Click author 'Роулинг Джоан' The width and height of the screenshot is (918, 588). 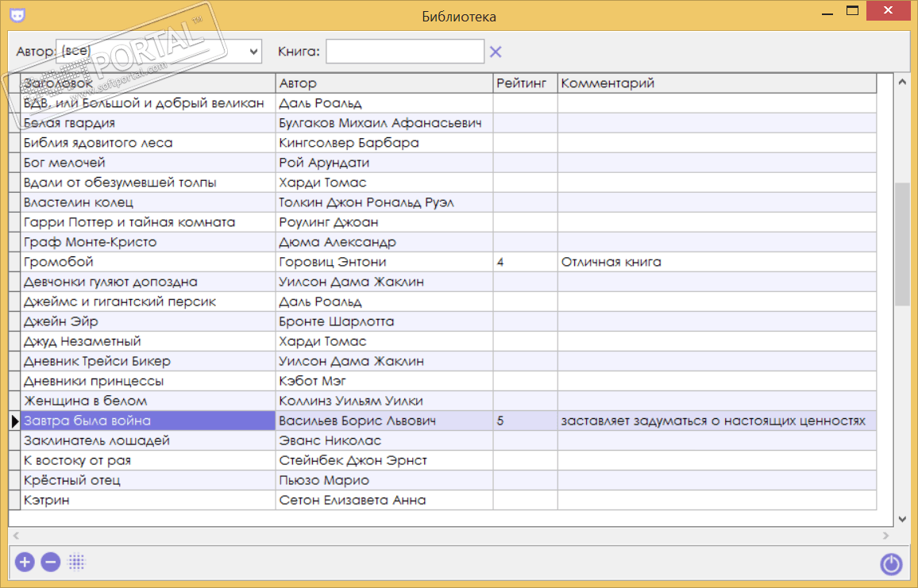pyautogui.click(x=384, y=222)
